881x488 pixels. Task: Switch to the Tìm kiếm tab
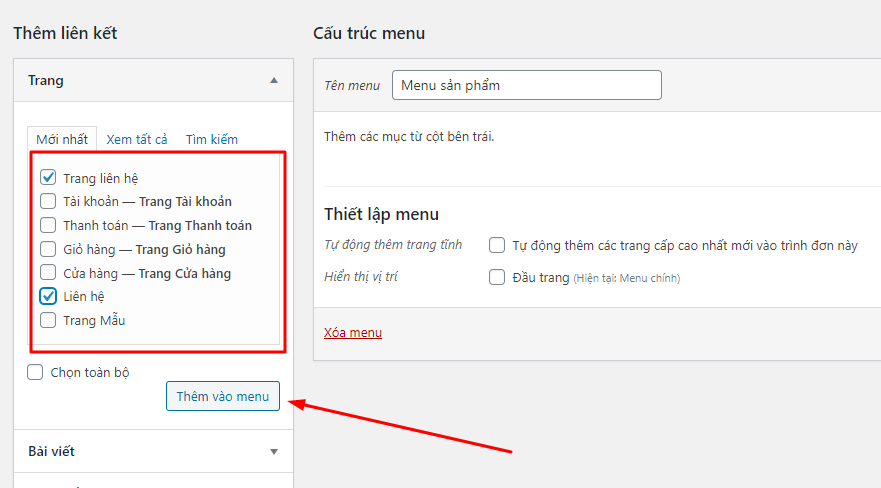click(212, 139)
